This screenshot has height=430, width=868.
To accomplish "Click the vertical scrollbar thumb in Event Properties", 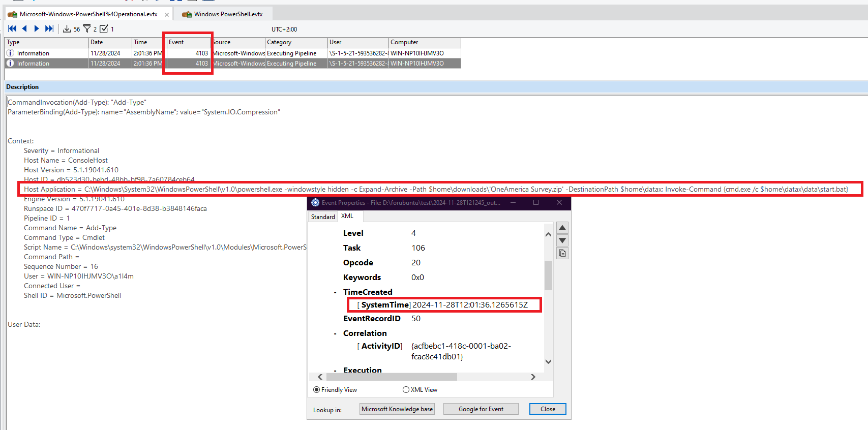I will (548, 275).
